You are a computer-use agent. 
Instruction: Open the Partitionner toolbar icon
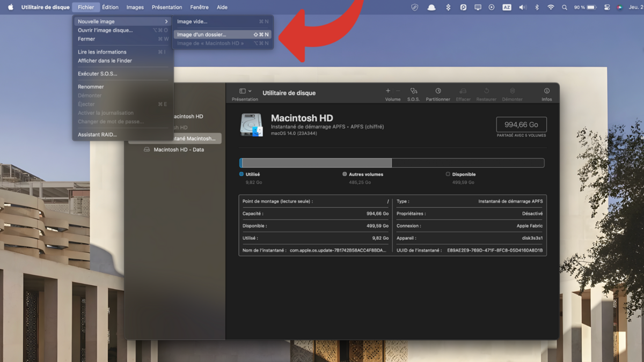[438, 91]
